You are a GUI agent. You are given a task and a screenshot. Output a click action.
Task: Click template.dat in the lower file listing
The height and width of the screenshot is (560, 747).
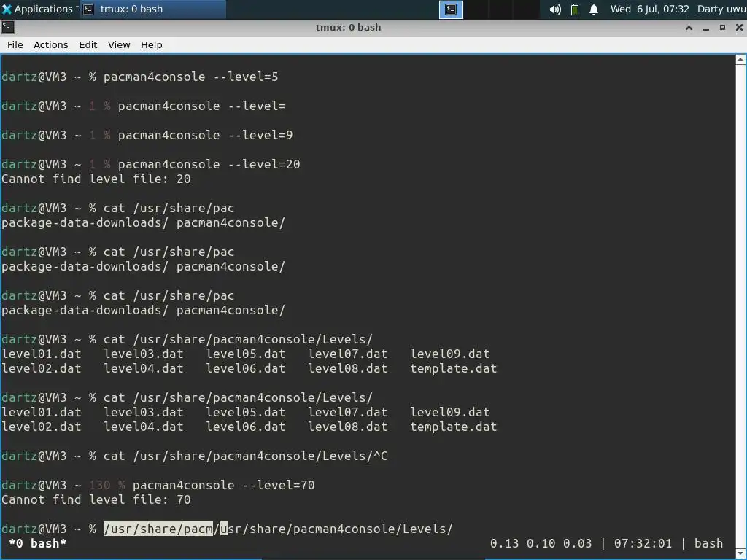pyautogui.click(x=454, y=427)
